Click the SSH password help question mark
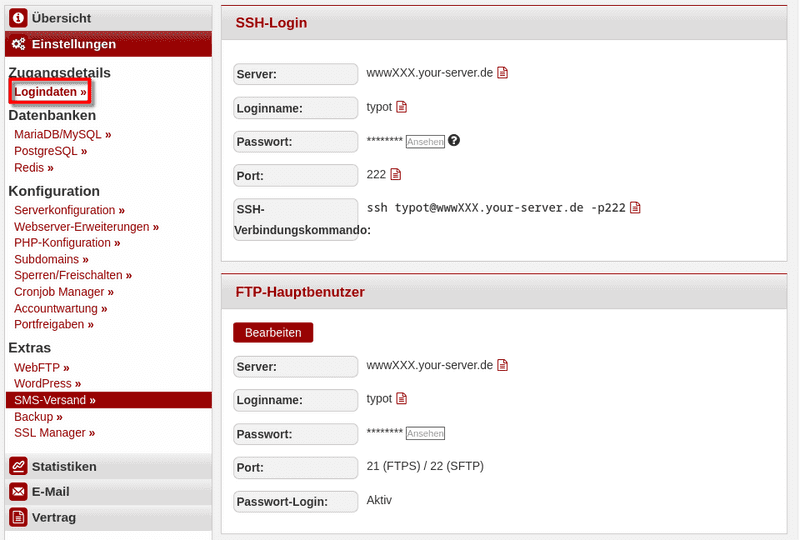 tap(454, 141)
